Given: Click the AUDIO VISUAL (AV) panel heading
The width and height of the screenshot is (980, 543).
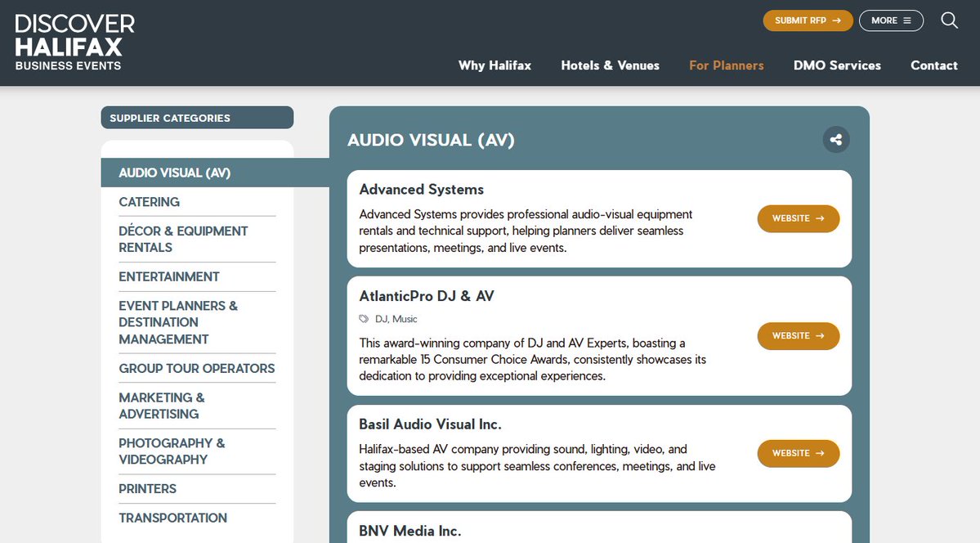Looking at the screenshot, I should [x=432, y=140].
